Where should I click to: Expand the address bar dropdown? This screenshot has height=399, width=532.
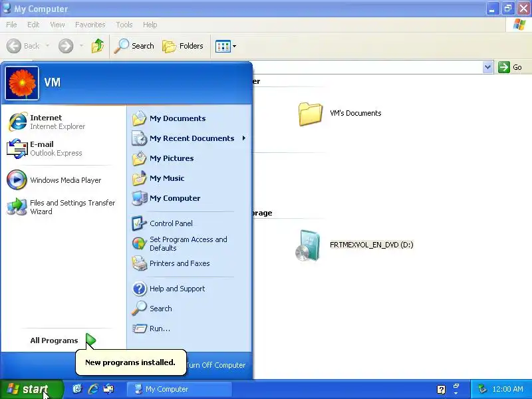487,67
